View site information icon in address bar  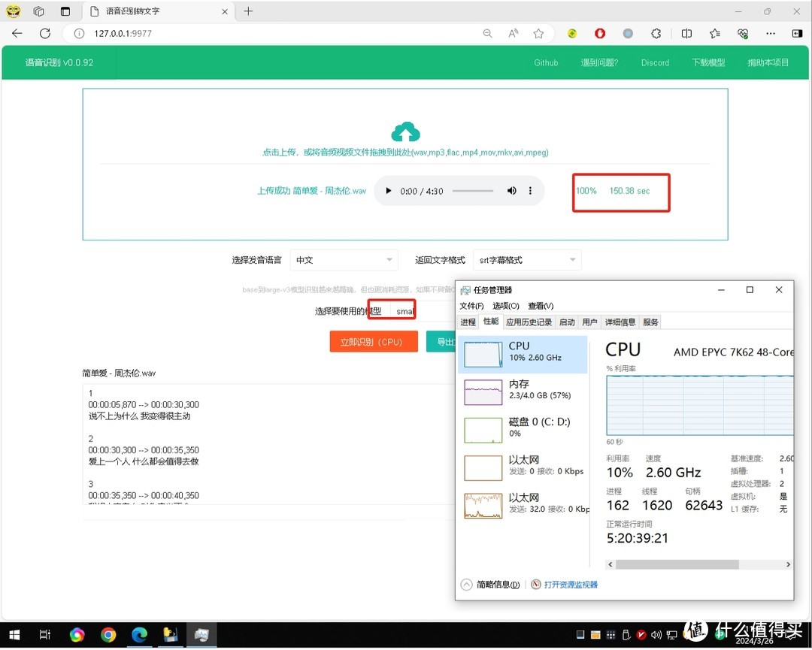pos(79,34)
